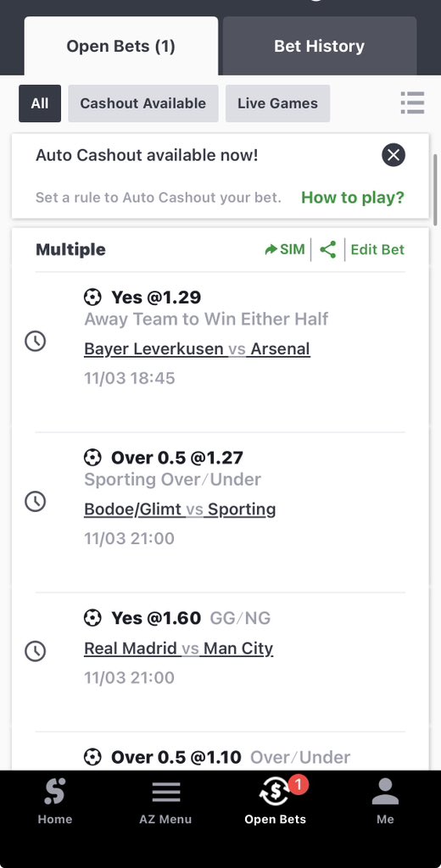441x868 pixels.
Task: Open SIM for the Multiple bet
Action: click(x=285, y=250)
